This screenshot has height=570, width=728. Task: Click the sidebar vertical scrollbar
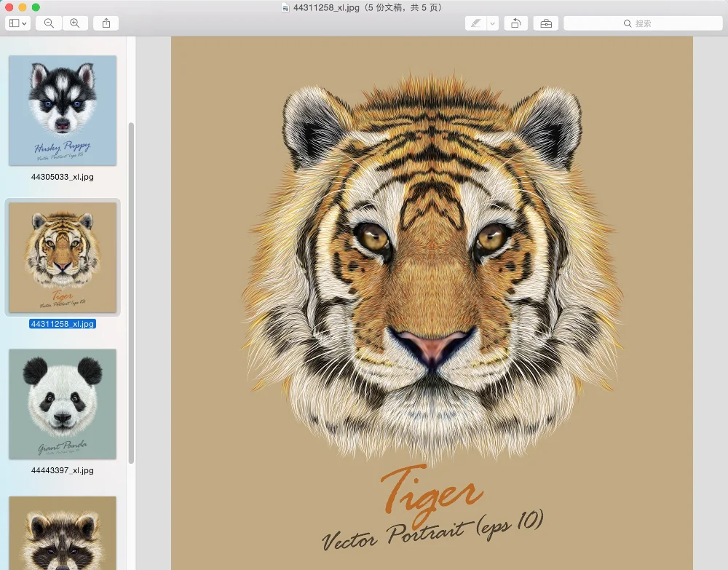(131, 293)
